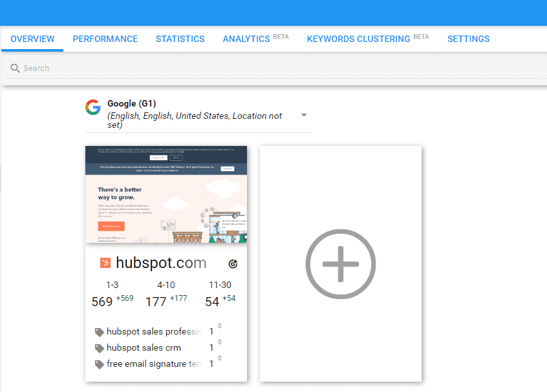Open the hubspot.com website preview thumbnail
Viewport: 547px width, 392px height.
pyautogui.click(x=166, y=194)
